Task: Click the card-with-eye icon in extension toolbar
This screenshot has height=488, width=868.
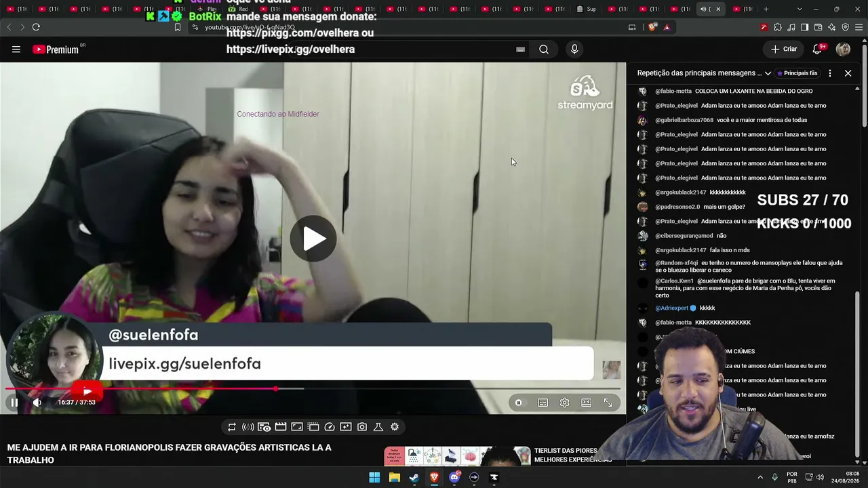Action: click(264, 427)
